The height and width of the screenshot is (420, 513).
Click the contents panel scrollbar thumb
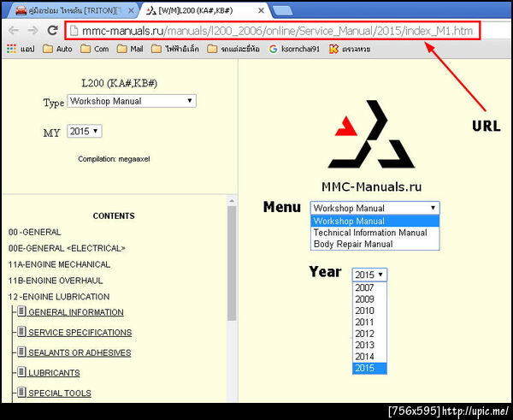click(232, 263)
